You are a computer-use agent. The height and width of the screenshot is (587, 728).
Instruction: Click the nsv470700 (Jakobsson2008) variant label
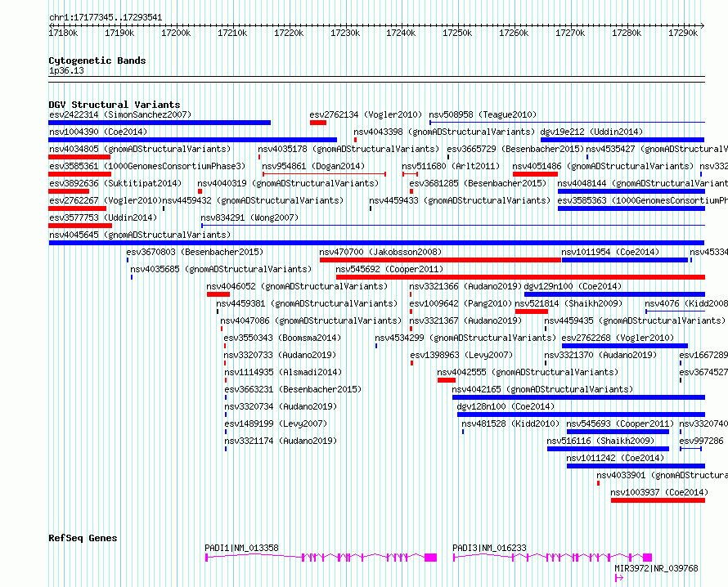click(x=380, y=252)
